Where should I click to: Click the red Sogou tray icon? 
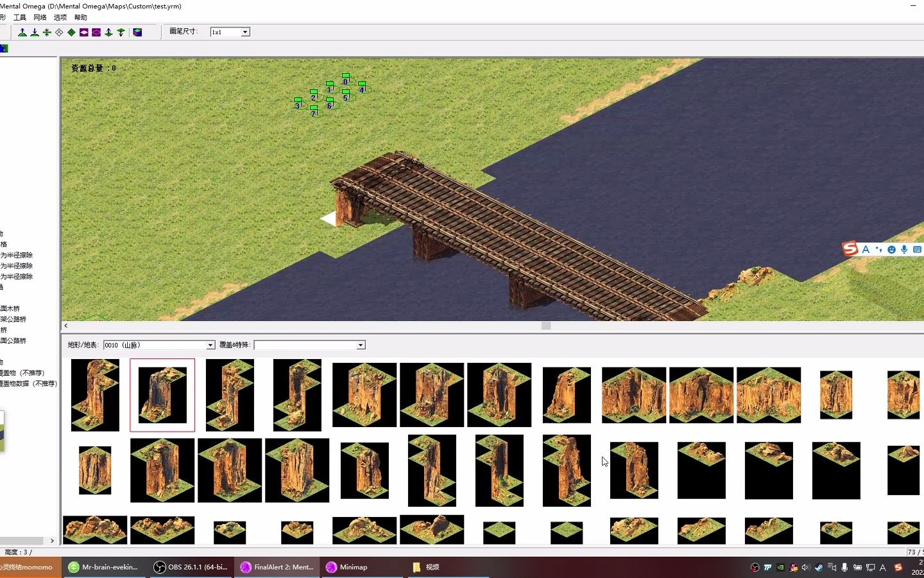pyautogui.click(x=898, y=568)
